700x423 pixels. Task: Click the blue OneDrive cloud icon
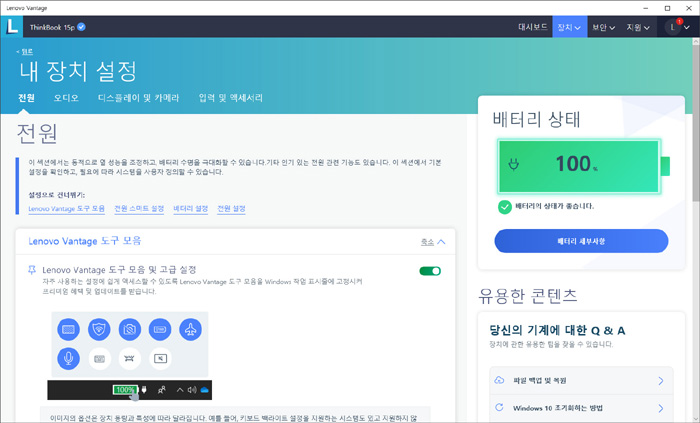tap(205, 390)
